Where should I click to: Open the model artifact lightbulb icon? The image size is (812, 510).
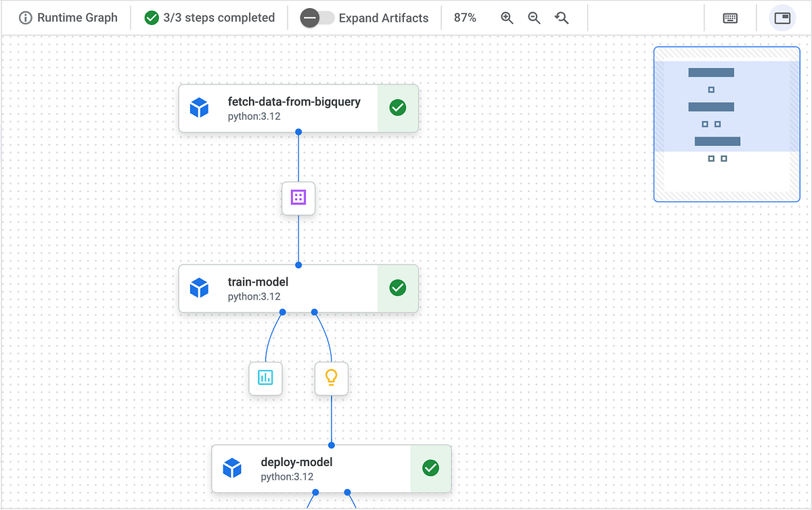pos(331,378)
